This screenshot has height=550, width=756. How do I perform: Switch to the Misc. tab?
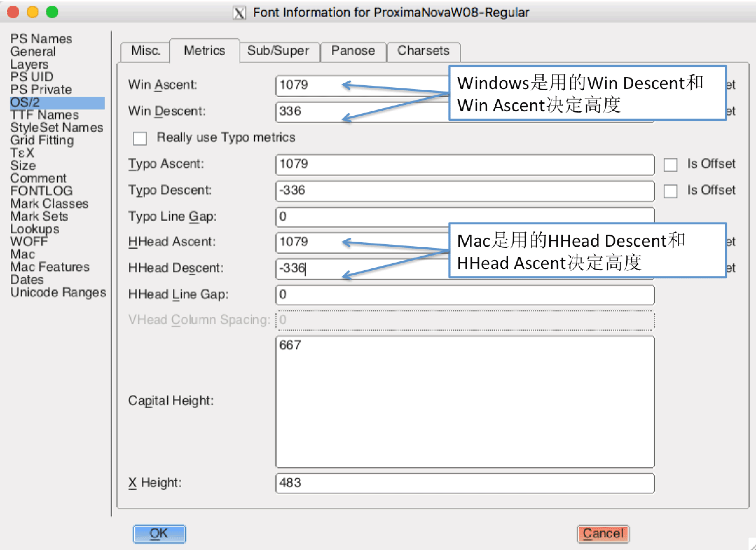pos(146,51)
